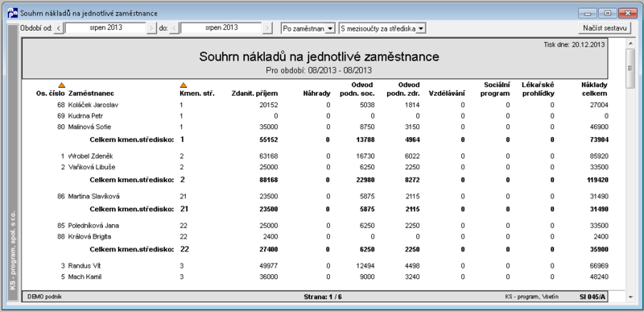Click the 'do' period field showing srpen 2013
The height and width of the screenshot is (312, 644).
[x=221, y=28]
